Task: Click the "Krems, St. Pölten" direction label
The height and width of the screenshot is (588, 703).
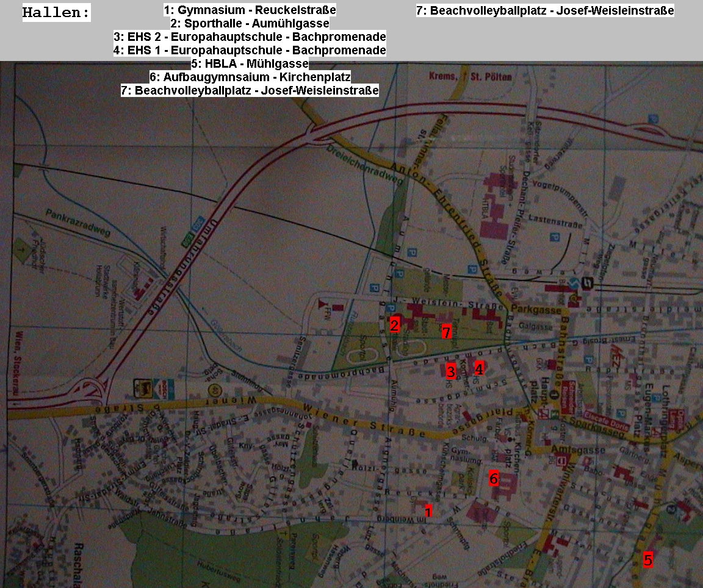Action: 470,77
